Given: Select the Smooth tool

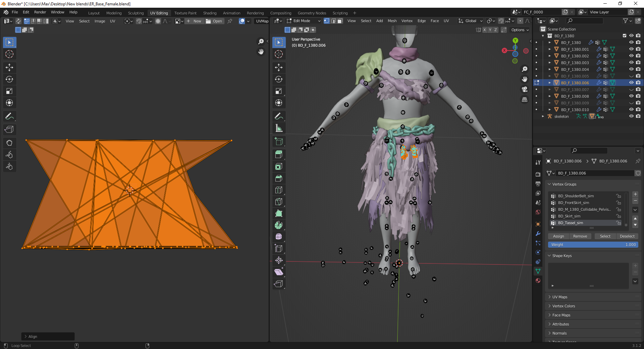Looking at the screenshot, I should tap(279, 237).
